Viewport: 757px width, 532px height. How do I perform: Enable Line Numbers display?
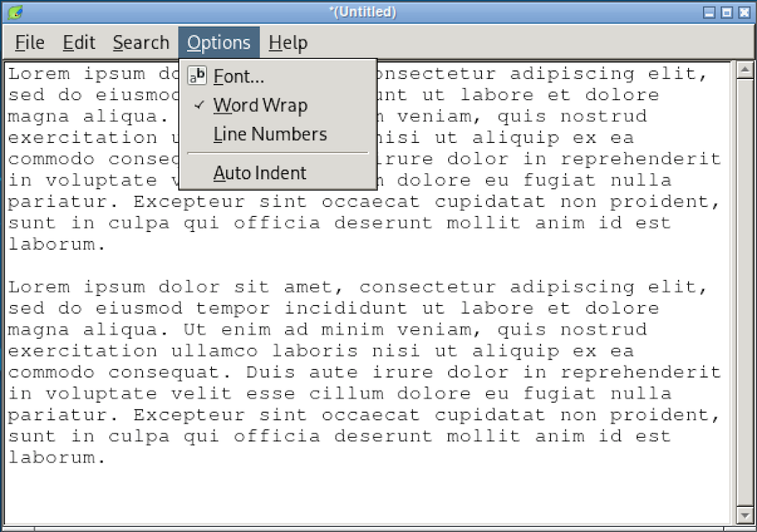(269, 134)
